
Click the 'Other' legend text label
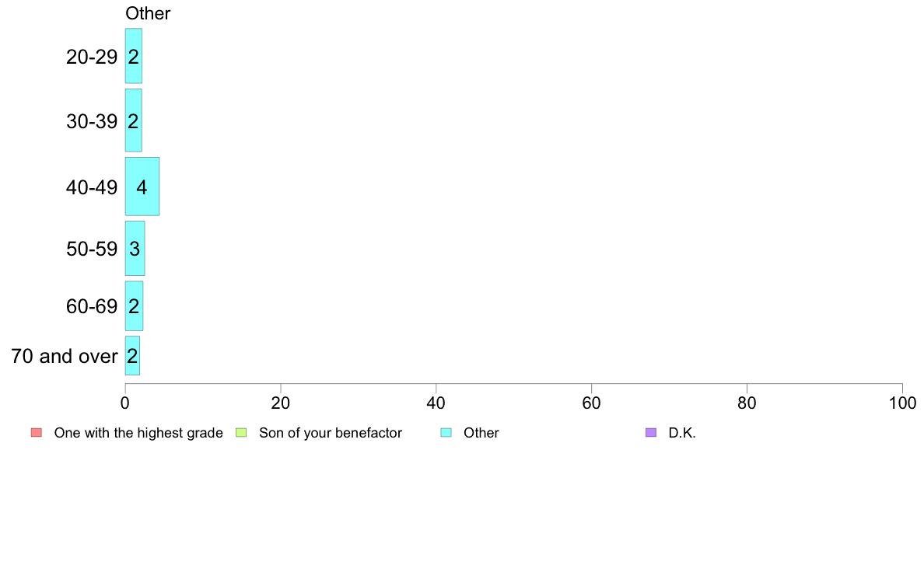point(481,433)
